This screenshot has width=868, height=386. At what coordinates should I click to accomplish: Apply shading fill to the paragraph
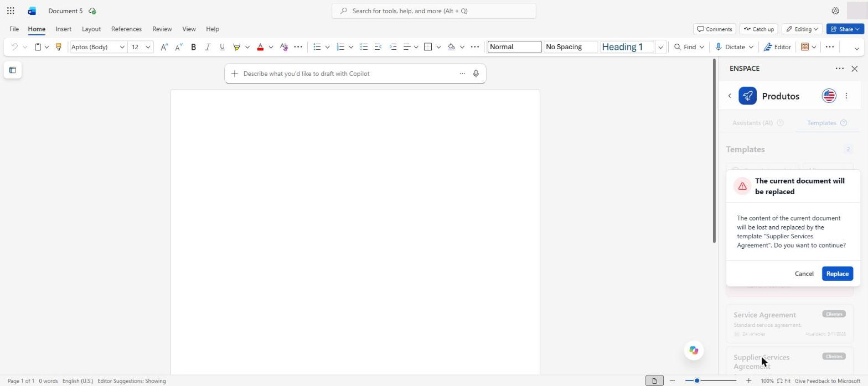coord(452,47)
